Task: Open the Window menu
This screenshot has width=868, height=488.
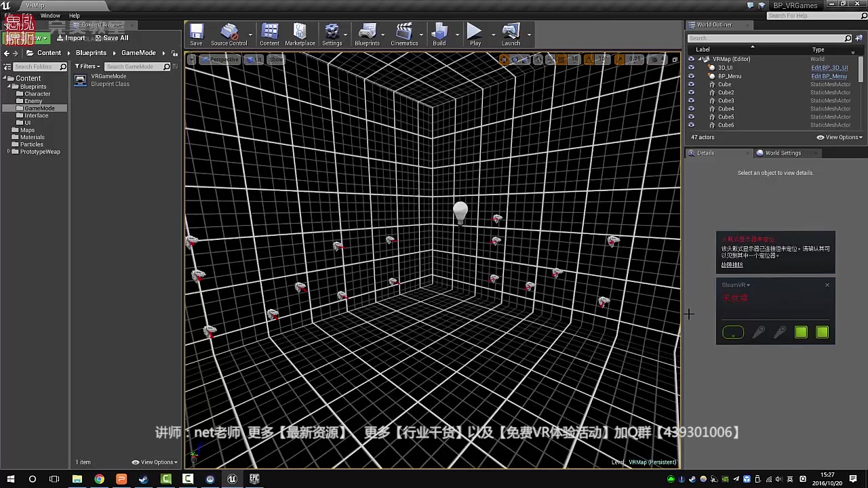Action: [x=51, y=15]
